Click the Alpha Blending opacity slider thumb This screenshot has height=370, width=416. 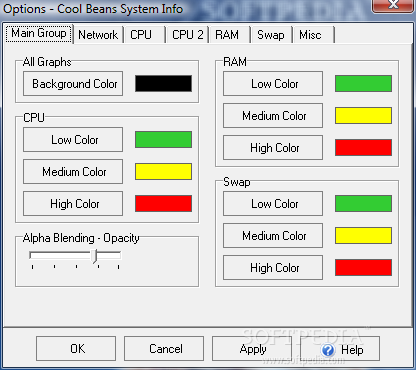(x=95, y=256)
